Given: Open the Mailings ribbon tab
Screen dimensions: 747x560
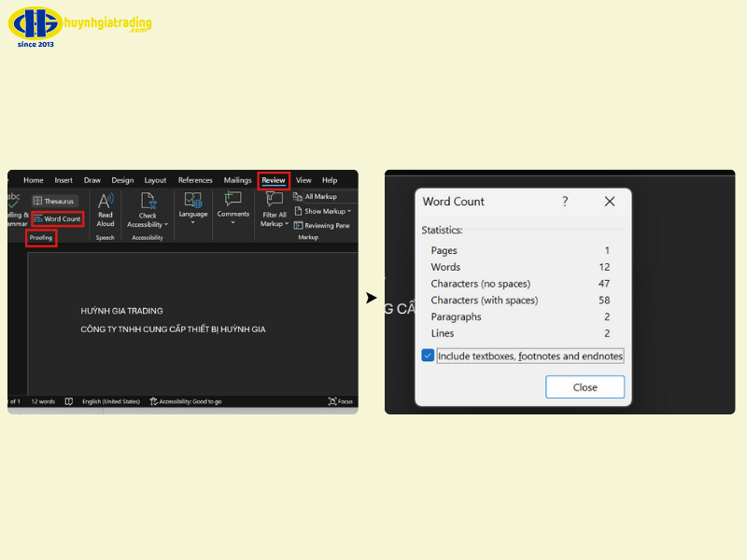Looking at the screenshot, I should click(x=237, y=180).
